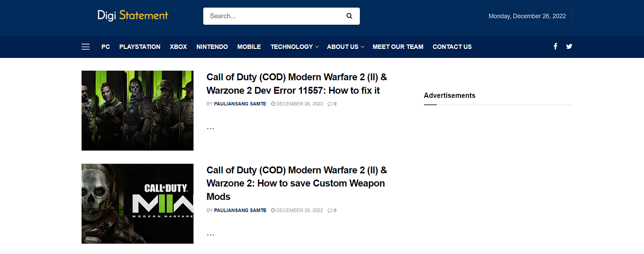Click the Monday, December 26, 2022 date text
This screenshot has width=644, height=254.
[527, 16]
